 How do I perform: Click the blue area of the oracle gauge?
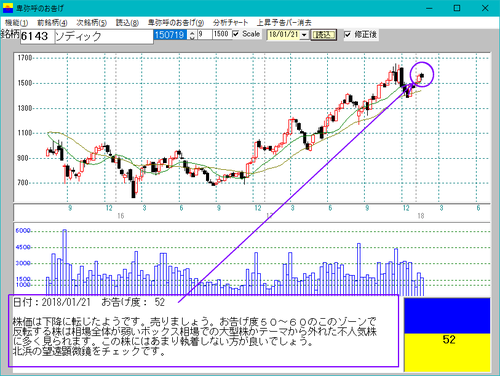pos(447,316)
